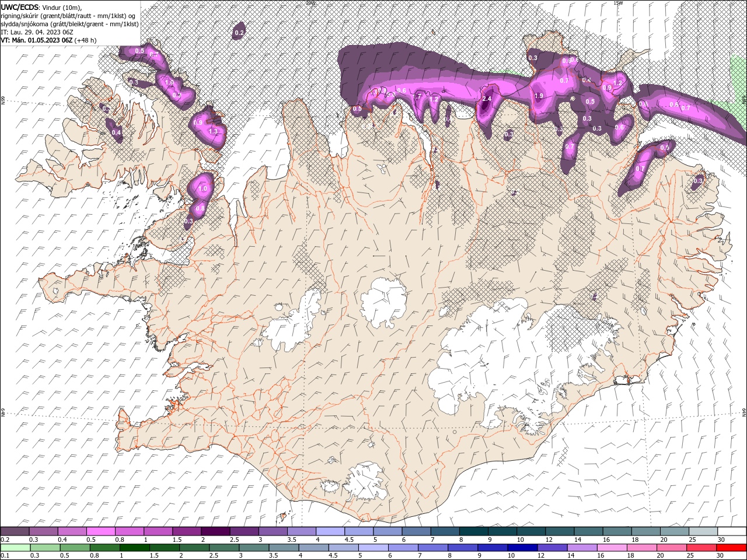Click the 1.3 precipitation label on the map
The width and height of the screenshot is (747, 560).
tap(213, 131)
